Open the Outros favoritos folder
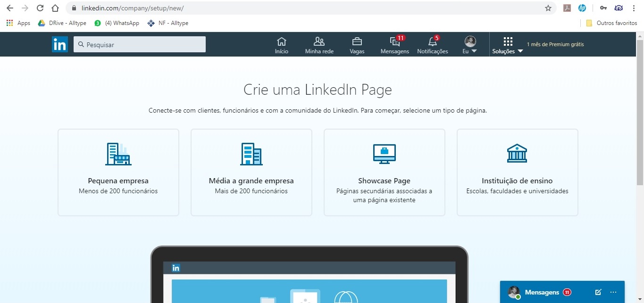The width and height of the screenshot is (644, 303). point(611,23)
